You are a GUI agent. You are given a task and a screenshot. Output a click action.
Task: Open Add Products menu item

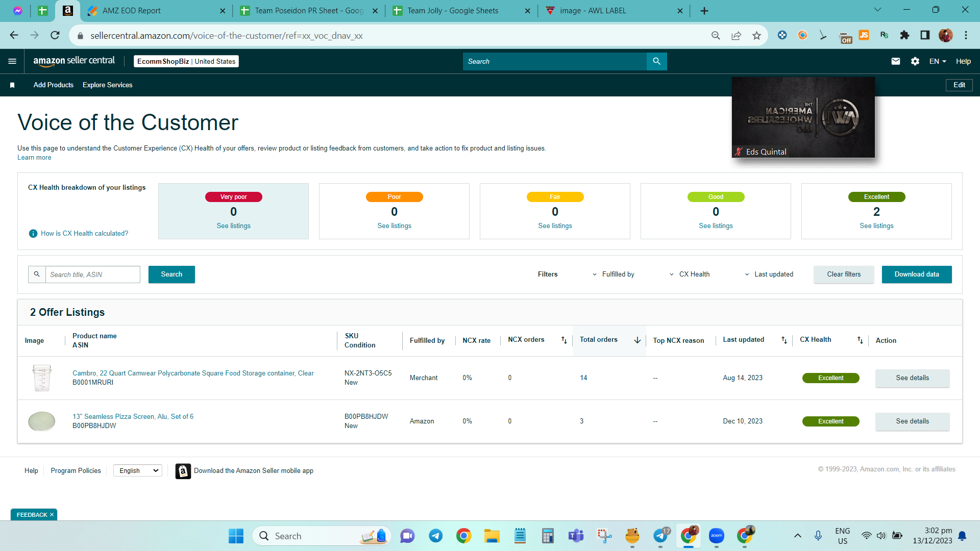54,85
